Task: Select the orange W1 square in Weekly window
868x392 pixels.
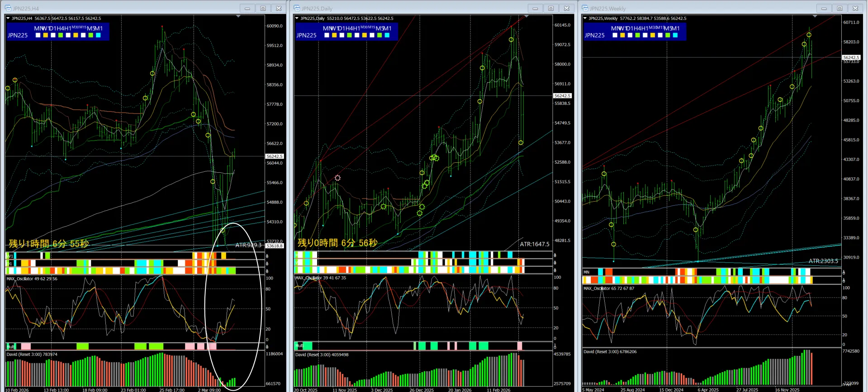Action: [x=622, y=35]
